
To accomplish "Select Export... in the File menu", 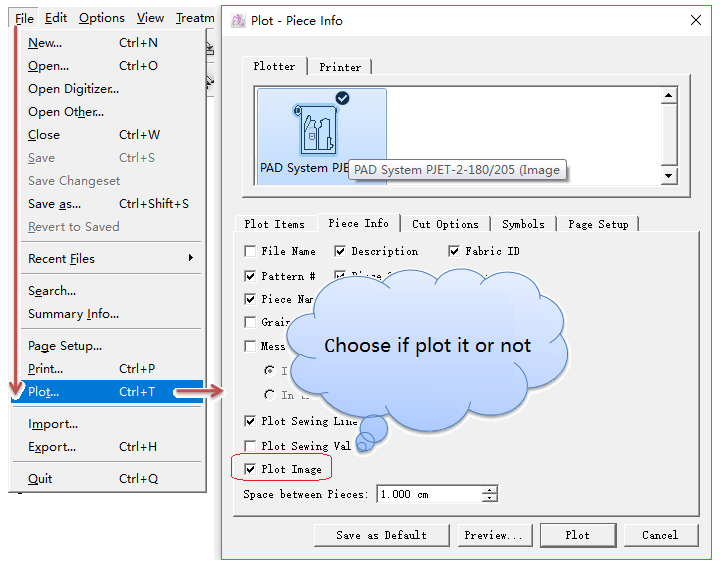I will click(x=52, y=447).
